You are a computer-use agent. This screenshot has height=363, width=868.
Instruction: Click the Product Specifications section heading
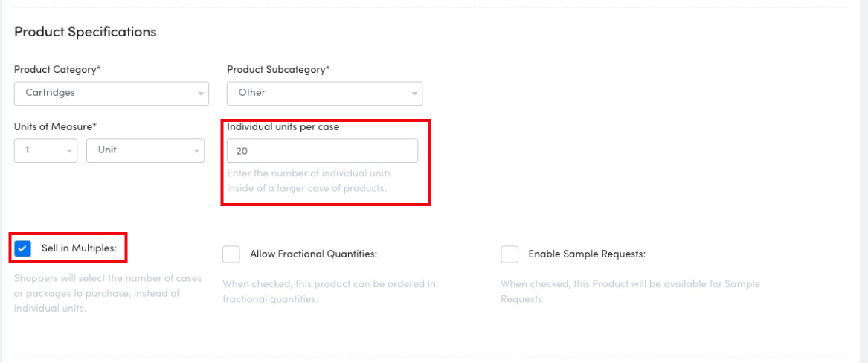[85, 32]
